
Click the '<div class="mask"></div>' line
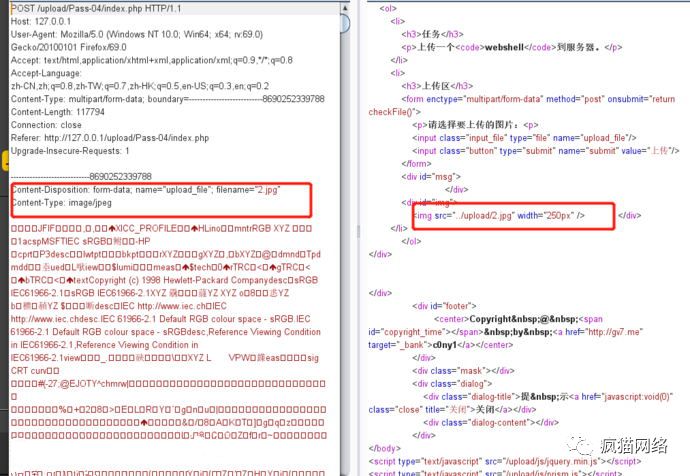tap(463, 371)
